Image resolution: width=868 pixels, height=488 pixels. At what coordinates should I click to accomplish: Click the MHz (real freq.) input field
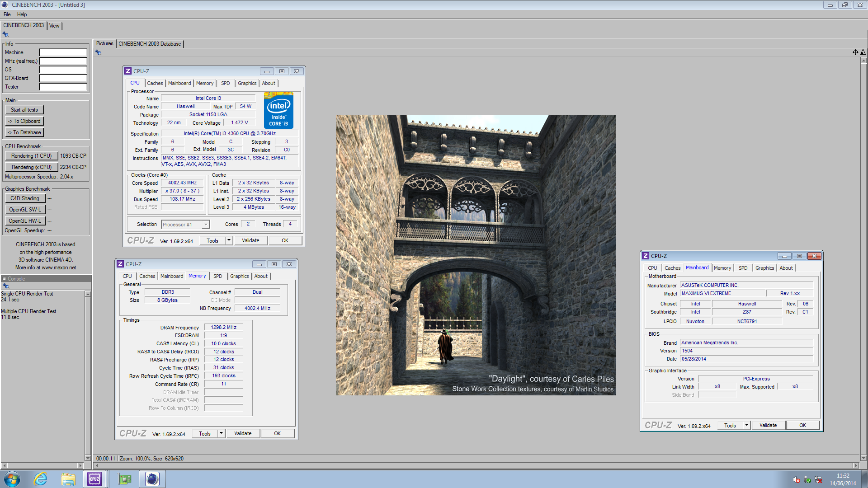coord(63,61)
